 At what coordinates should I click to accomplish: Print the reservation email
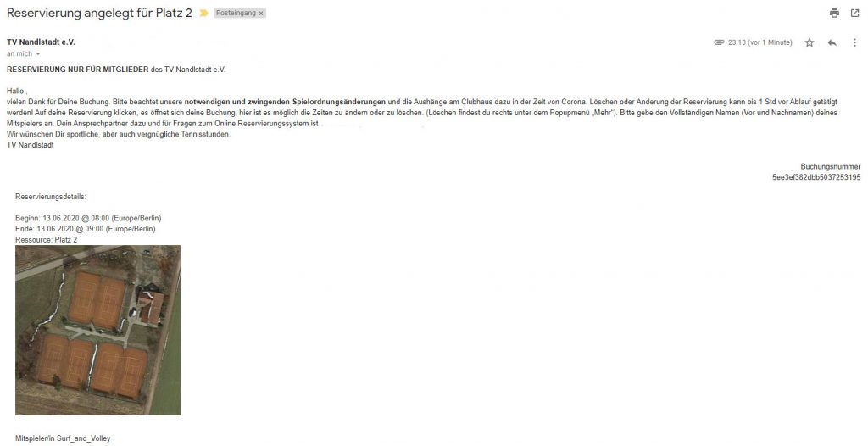[834, 14]
